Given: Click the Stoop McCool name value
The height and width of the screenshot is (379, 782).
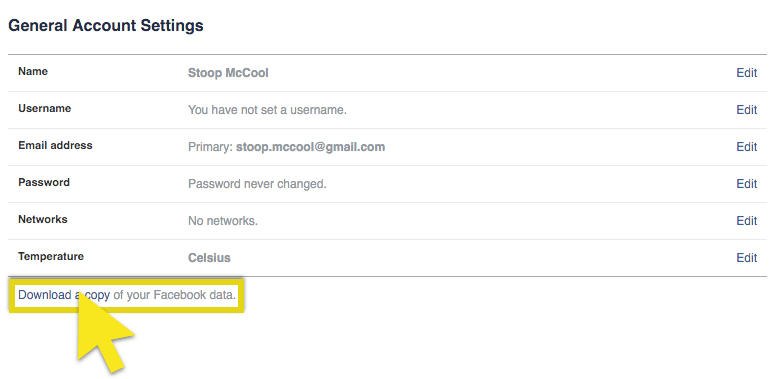Looking at the screenshot, I should tap(228, 73).
